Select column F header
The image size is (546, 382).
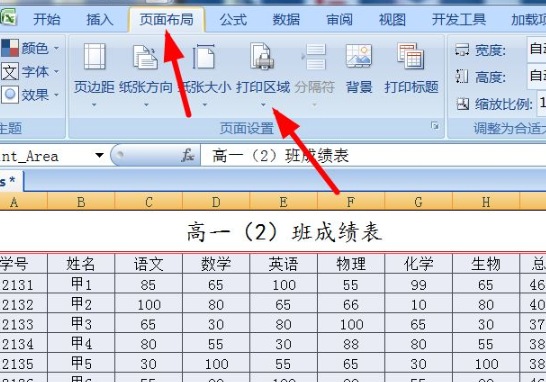coord(351,202)
